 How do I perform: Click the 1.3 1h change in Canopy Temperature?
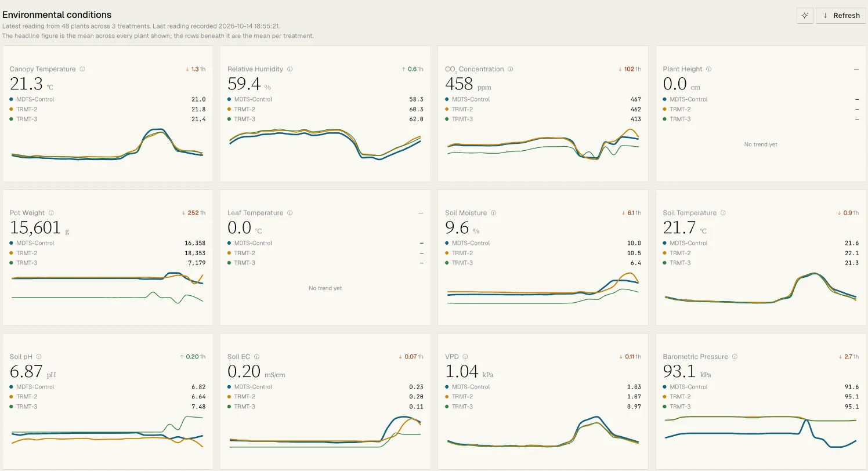[196, 69]
